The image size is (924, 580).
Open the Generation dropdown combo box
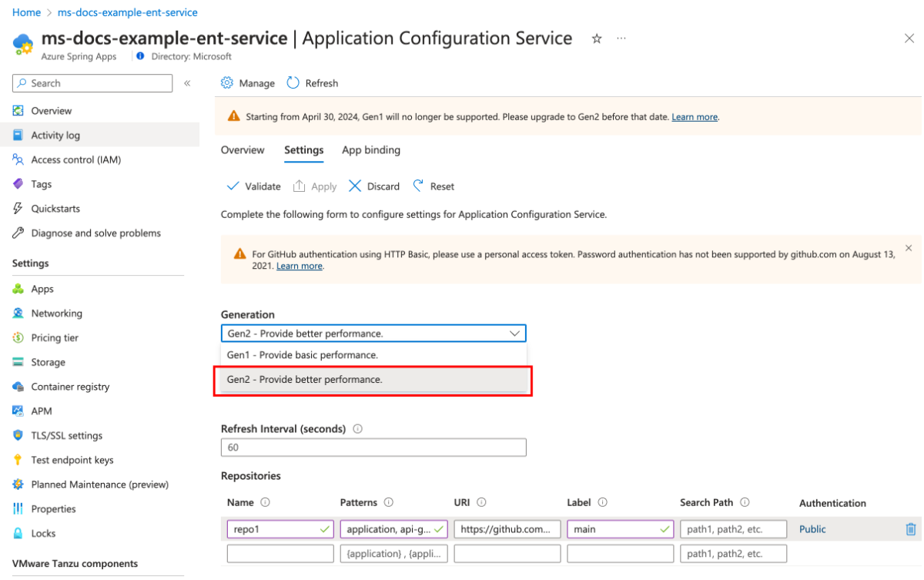coord(373,333)
